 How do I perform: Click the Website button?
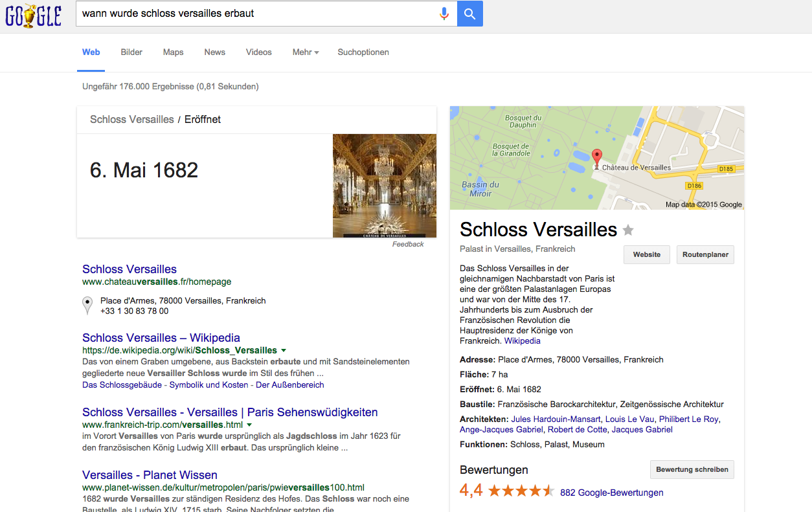(647, 254)
